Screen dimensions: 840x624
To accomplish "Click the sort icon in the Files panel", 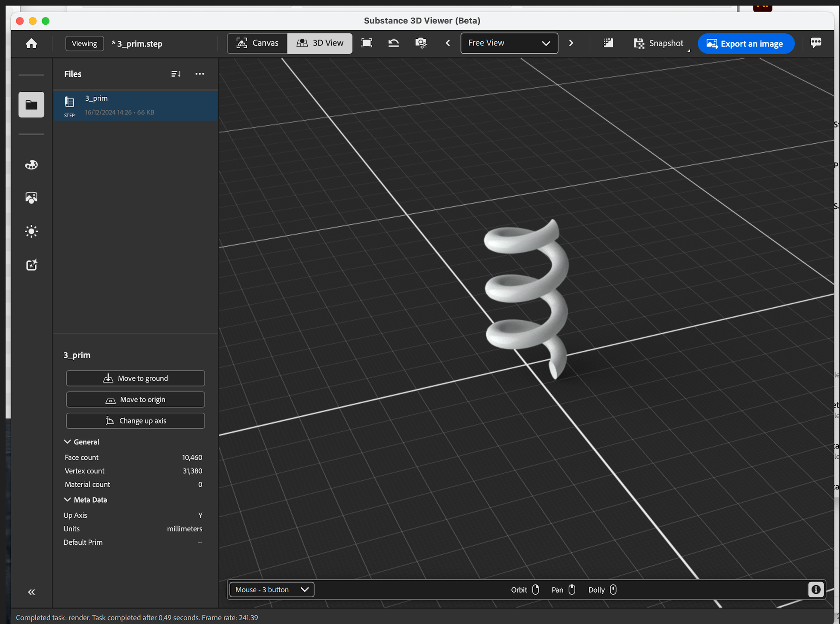I will (x=176, y=74).
